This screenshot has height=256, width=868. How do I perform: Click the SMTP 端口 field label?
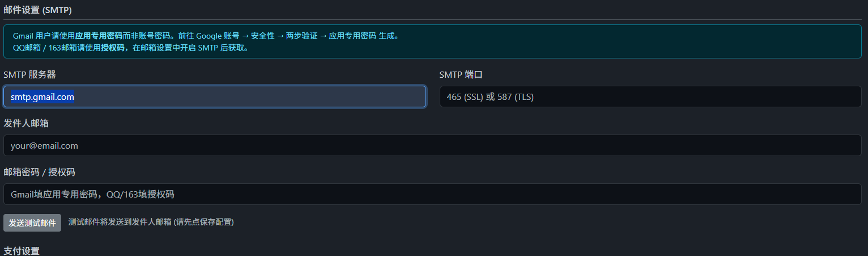[461, 74]
